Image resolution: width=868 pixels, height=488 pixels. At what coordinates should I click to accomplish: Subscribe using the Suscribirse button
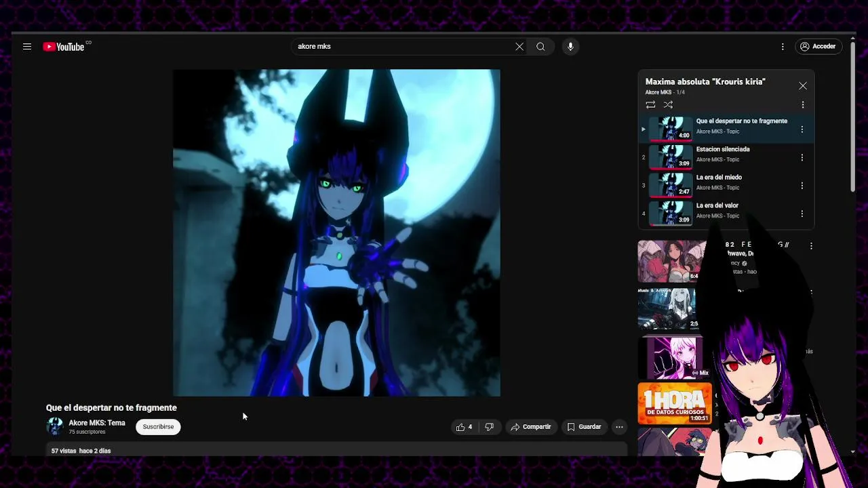(x=158, y=427)
